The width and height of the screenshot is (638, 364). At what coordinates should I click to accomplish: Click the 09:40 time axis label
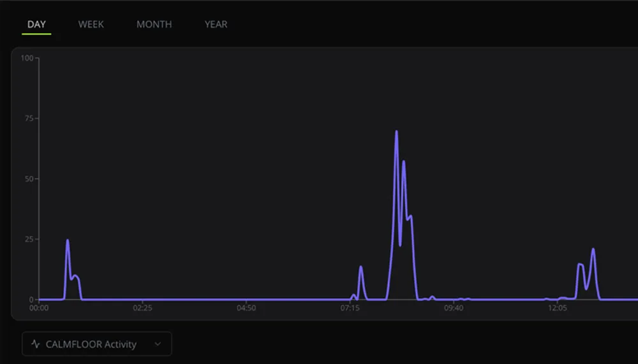tap(454, 308)
